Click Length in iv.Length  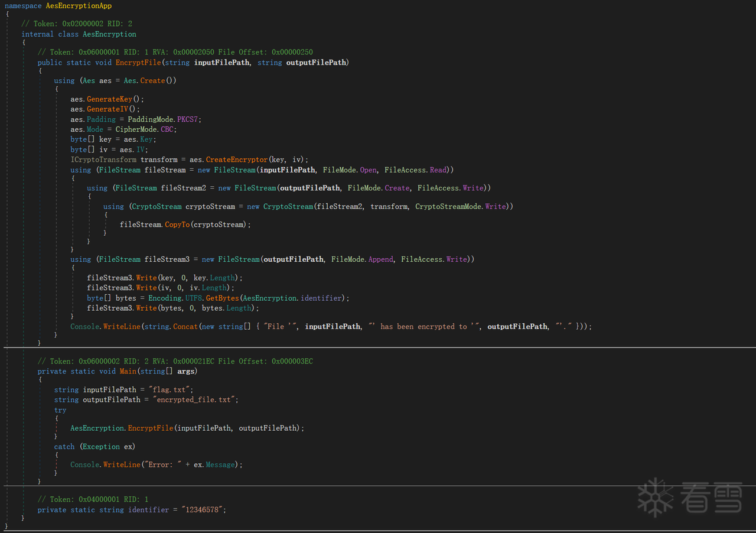click(215, 288)
